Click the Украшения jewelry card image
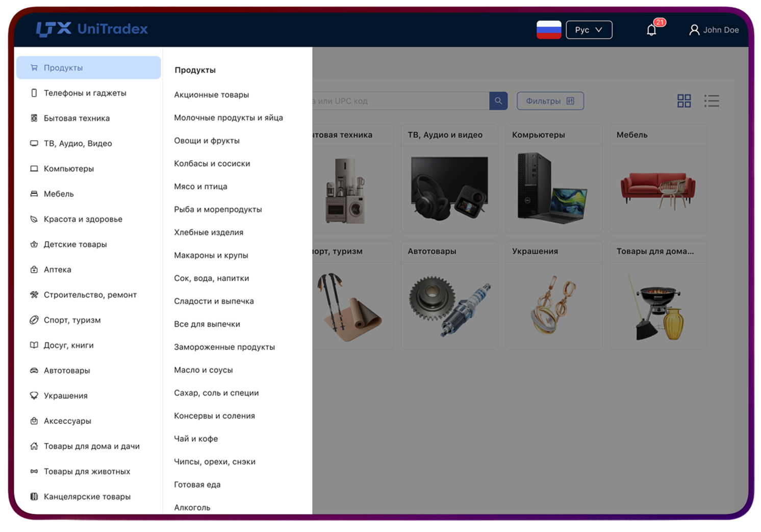Image resolution: width=761 pixels, height=532 pixels. [553, 306]
